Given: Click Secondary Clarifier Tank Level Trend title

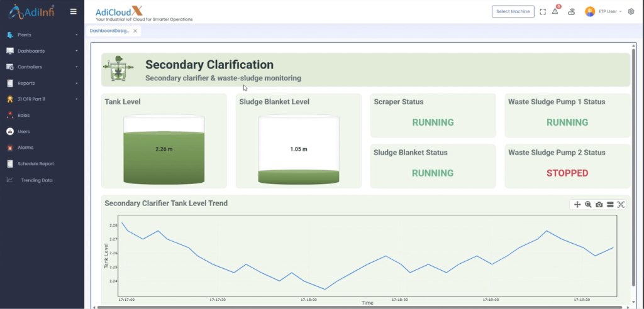Looking at the screenshot, I should coord(166,203).
